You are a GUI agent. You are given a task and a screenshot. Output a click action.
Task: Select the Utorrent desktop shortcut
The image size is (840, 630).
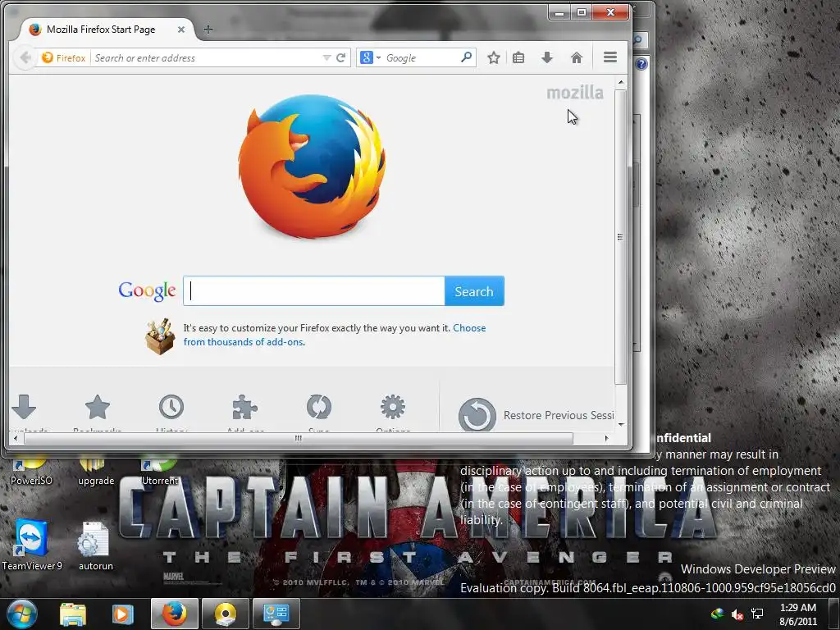coord(159,472)
